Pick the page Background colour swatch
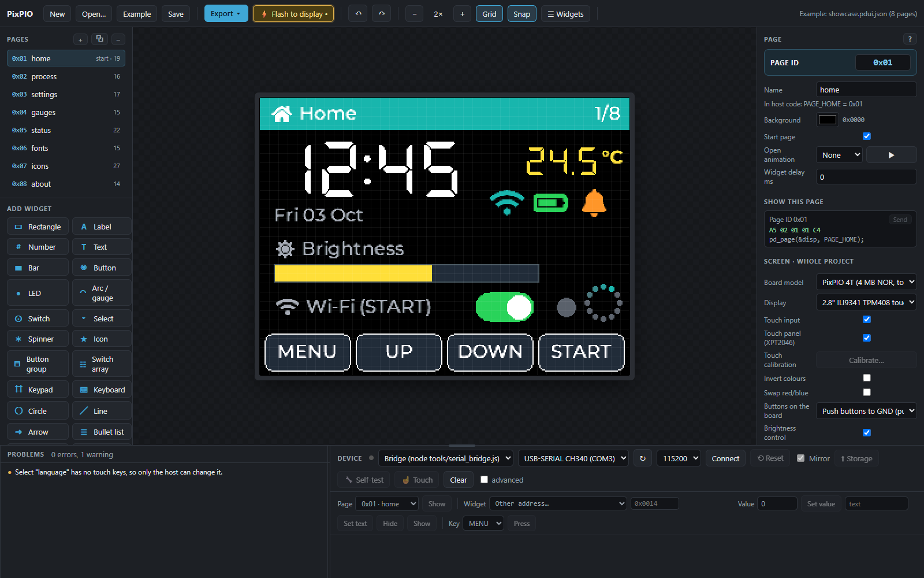The width and height of the screenshot is (924, 578). coord(827,120)
